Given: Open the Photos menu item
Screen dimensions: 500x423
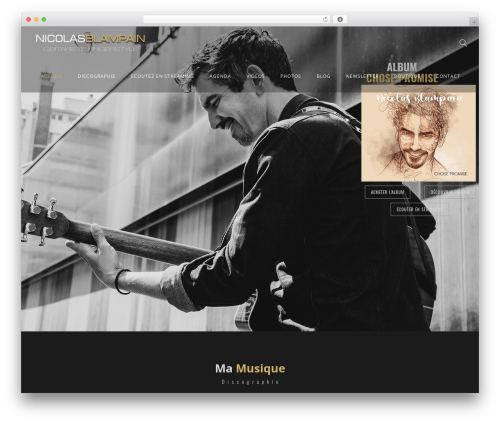Looking at the screenshot, I should coord(290,76).
